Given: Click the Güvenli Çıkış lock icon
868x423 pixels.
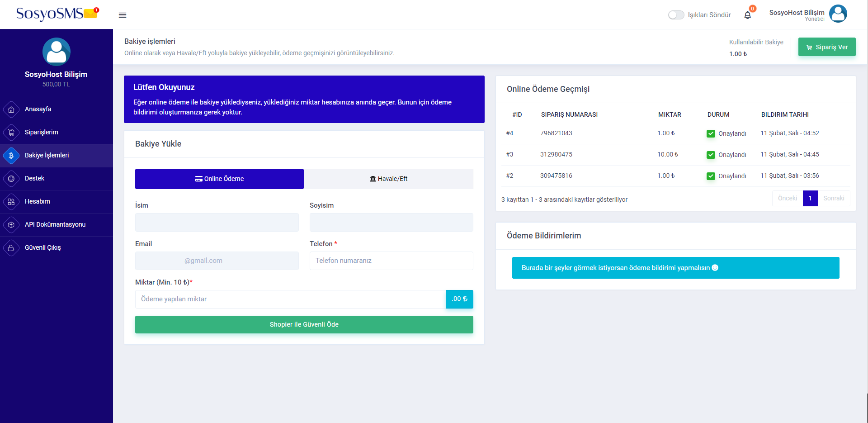Looking at the screenshot, I should [x=11, y=248].
